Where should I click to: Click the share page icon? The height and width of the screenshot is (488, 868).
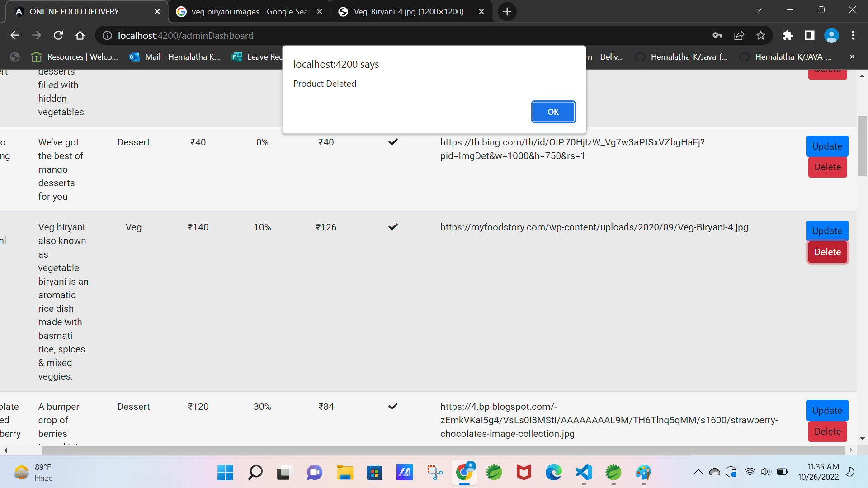coord(739,35)
